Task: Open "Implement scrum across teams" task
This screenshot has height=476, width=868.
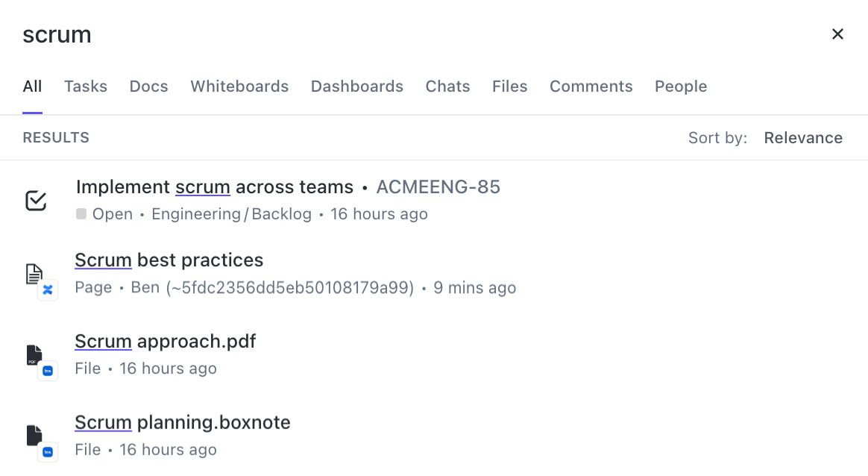Action: coord(215,187)
